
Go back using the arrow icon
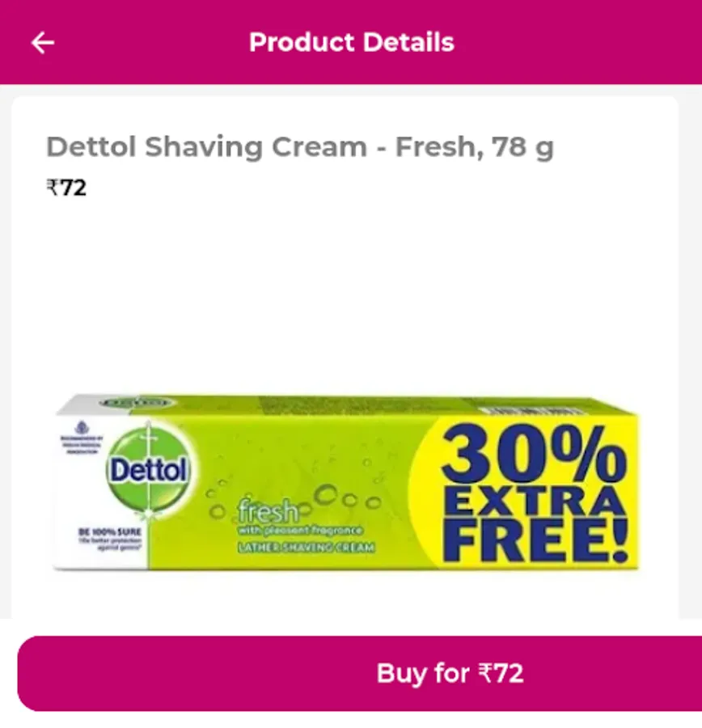tap(43, 43)
